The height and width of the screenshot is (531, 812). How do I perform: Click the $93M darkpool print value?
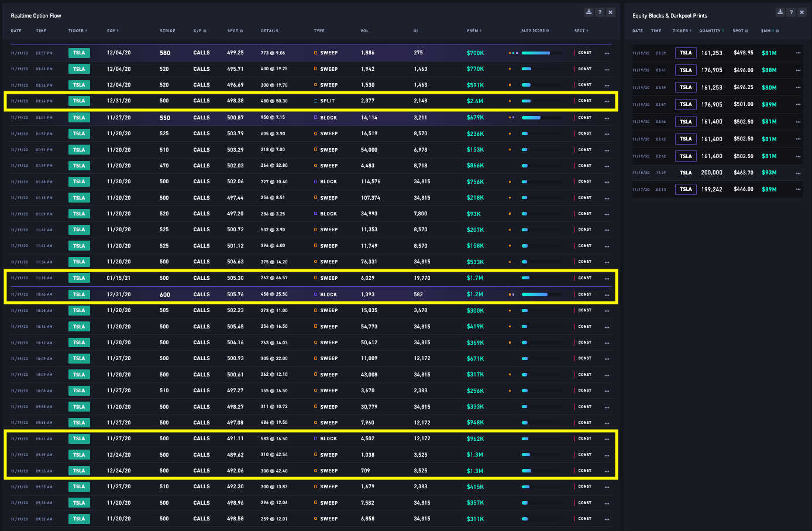click(769, 173)
